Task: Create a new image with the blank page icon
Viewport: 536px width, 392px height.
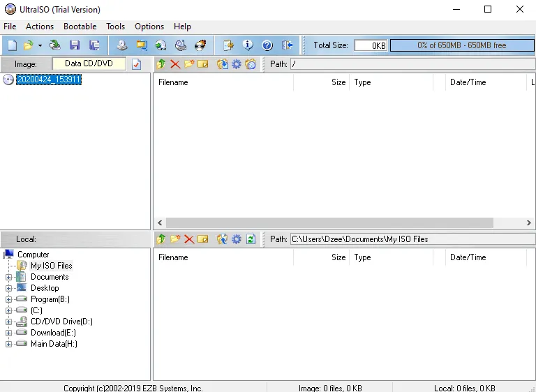Action: coord(13,45)
